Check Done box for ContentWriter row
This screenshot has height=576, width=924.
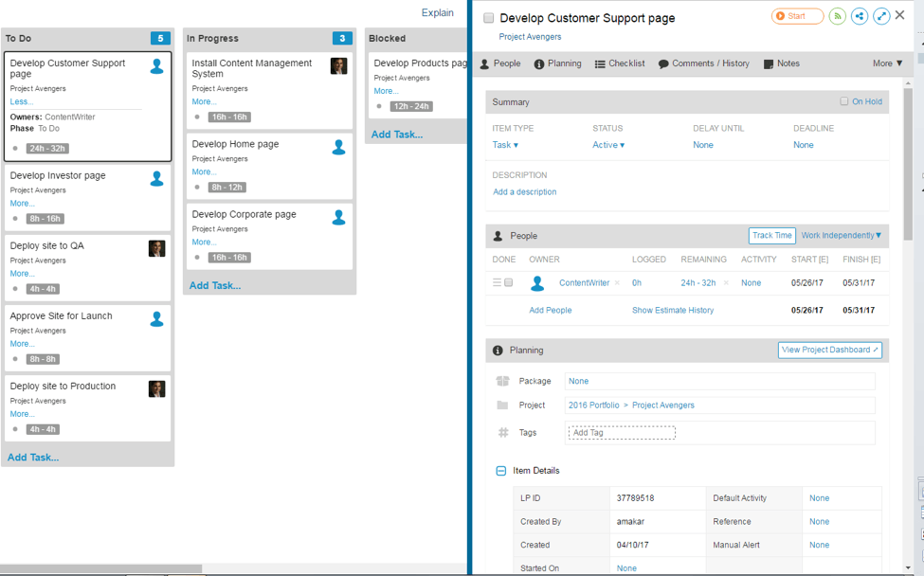pos(509,282)
